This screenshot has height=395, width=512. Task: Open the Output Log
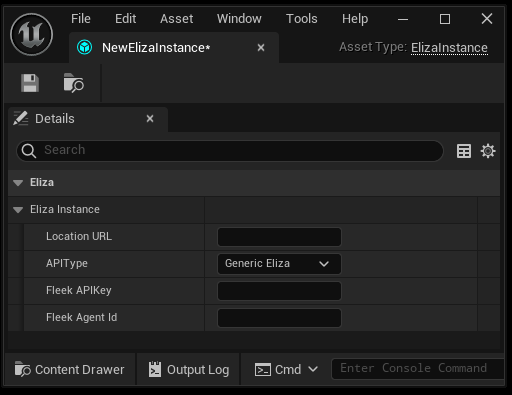coord(189,369)
